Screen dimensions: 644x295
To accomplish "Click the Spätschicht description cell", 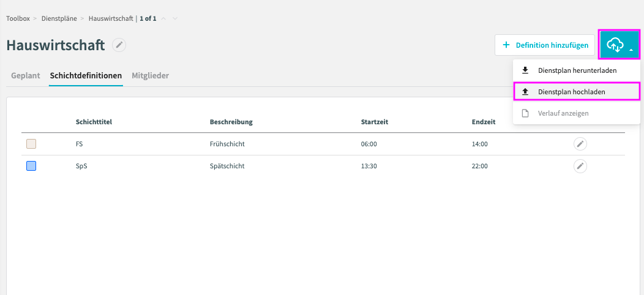I will (x=227, y=166).
